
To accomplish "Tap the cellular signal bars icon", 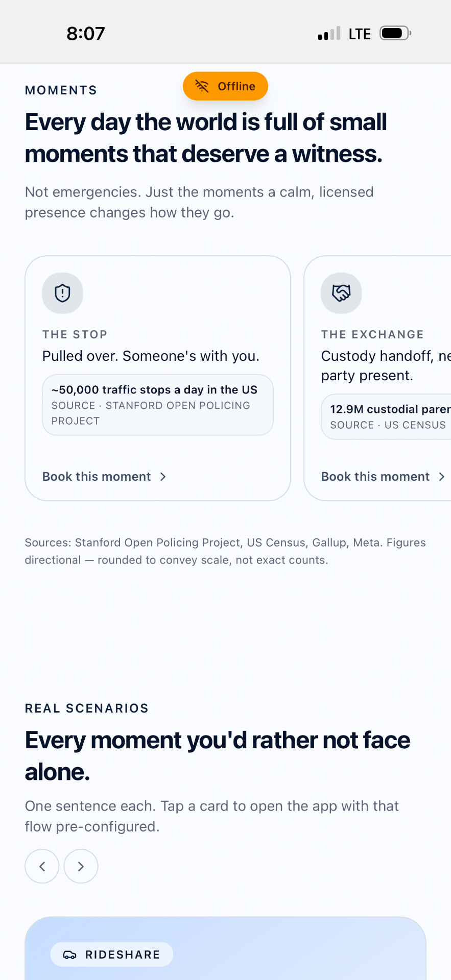I will click(x=329, y=34).
